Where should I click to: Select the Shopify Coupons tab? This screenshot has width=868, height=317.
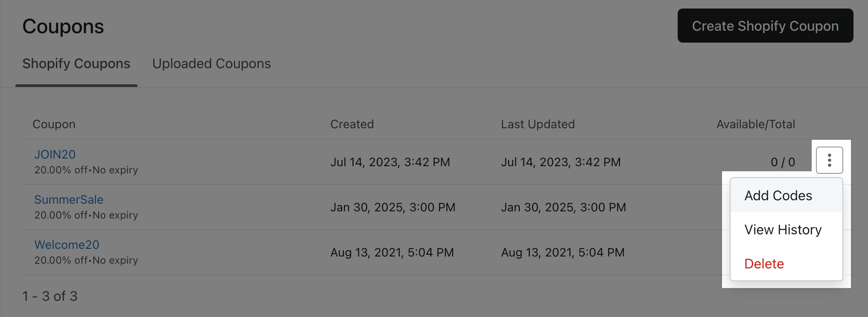click(76, 63)
